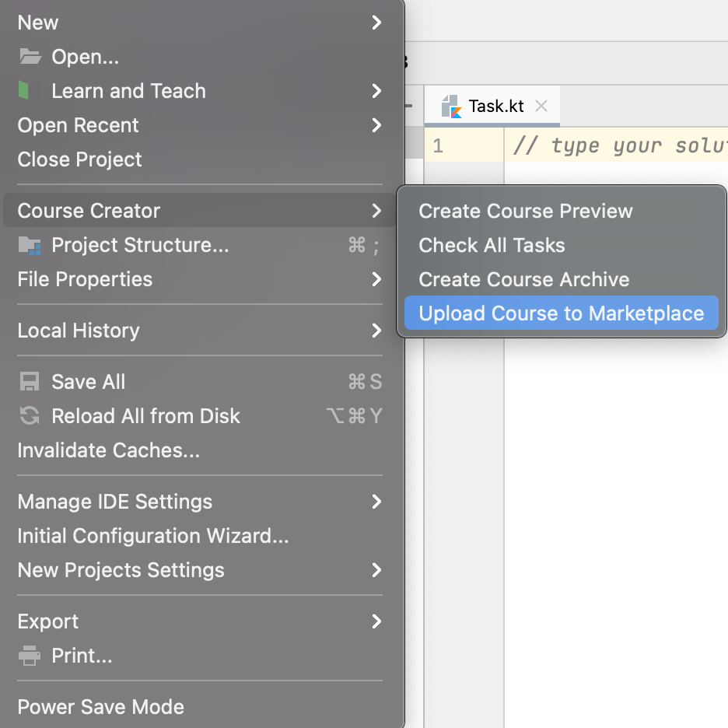This screenshot has height=728, width=728.
Task: Open the Export submenu arrow
Action: (376, 621)
